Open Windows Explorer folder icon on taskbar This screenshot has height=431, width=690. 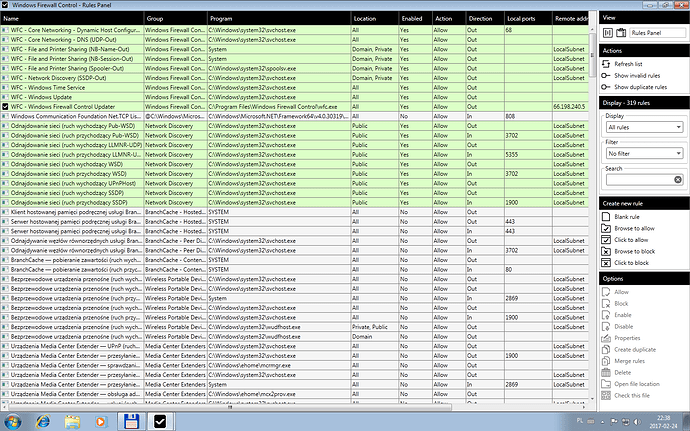[x=72, y=421]
